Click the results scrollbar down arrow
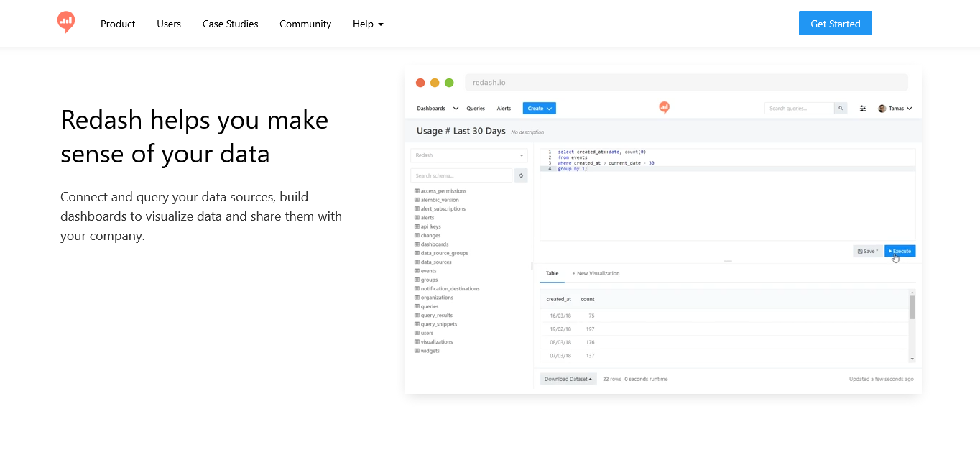Screen dimensions: 980x473 tap(912, 358)
